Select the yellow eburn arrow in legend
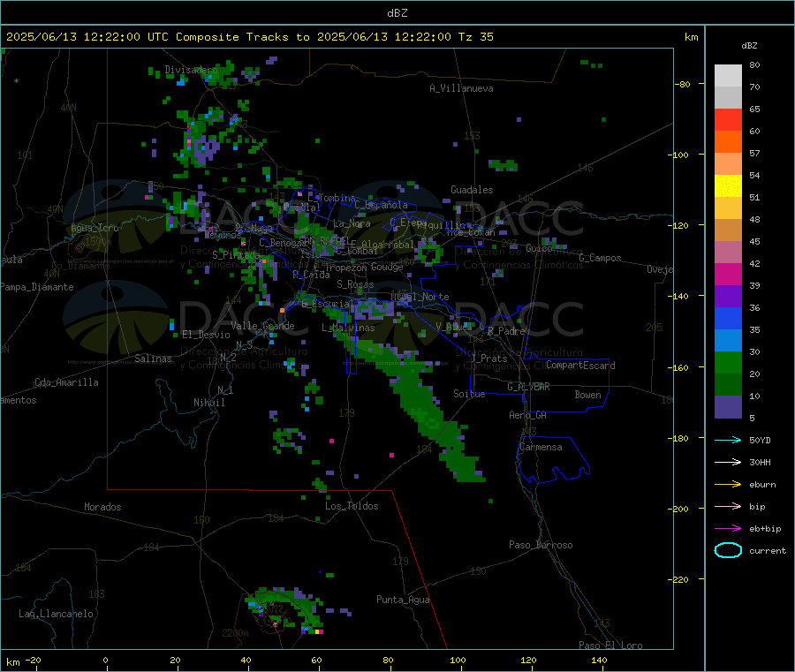 click(728, 485)
